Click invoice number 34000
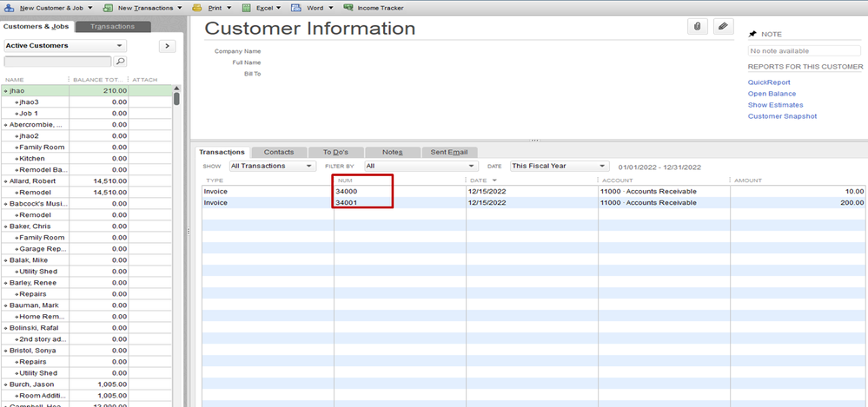This screenshot has width=868, height=407. (x=347, y=191)
